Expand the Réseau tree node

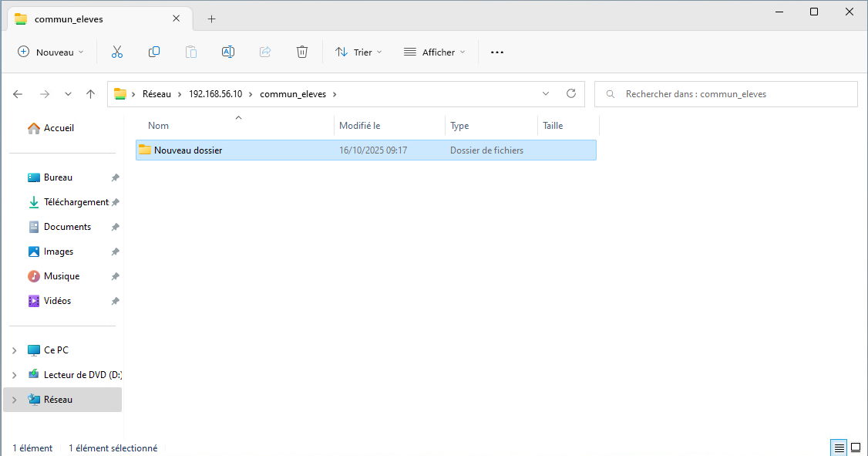[14, 400]
